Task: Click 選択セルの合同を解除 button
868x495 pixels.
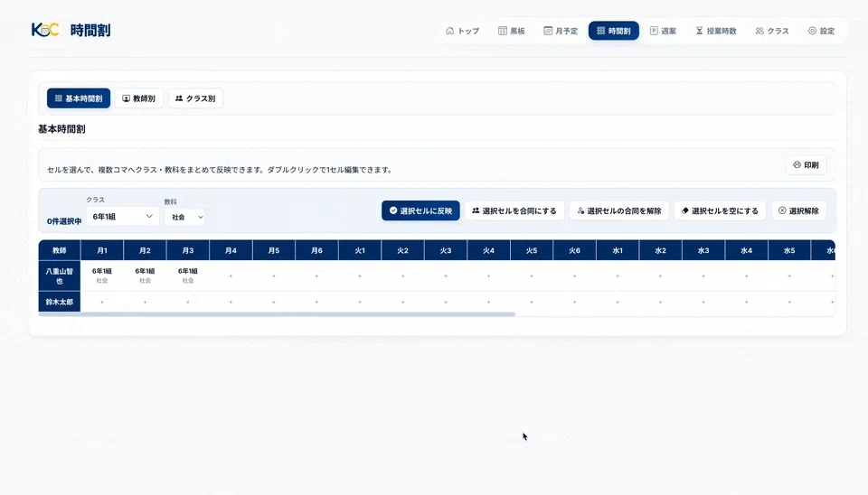Action: pos(618,210)
